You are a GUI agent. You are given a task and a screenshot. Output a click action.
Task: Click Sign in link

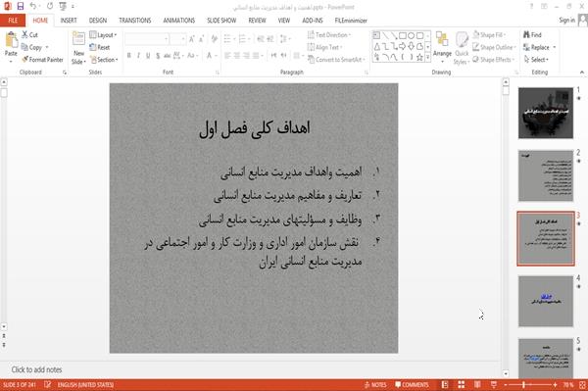coord(566,21)
